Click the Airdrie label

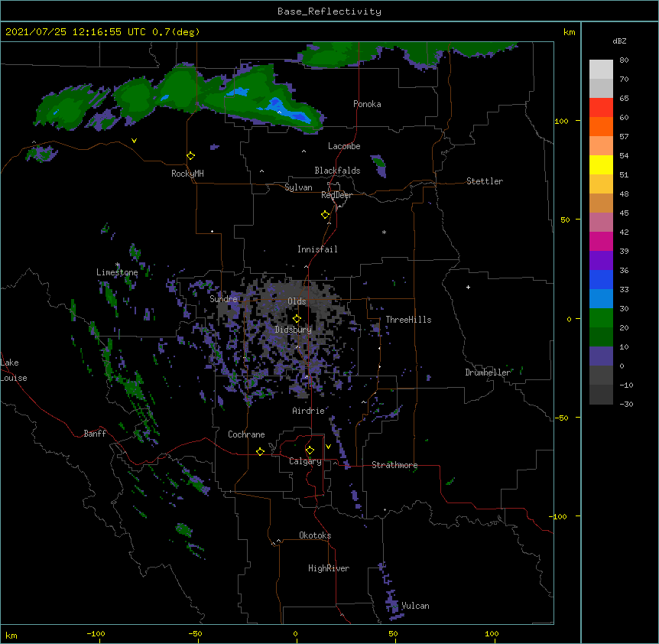pos(308,411)
